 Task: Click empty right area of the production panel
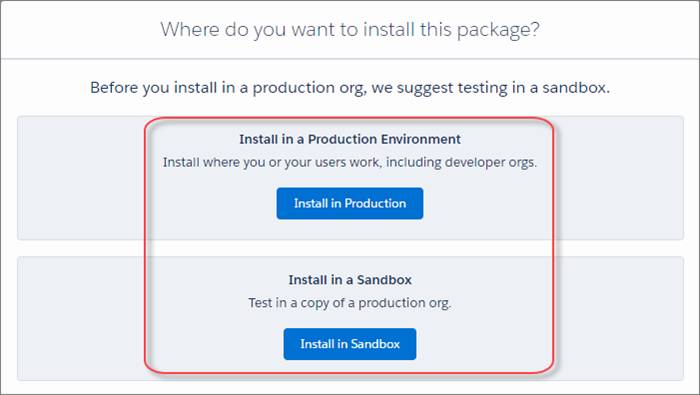(x=619, y=178)
